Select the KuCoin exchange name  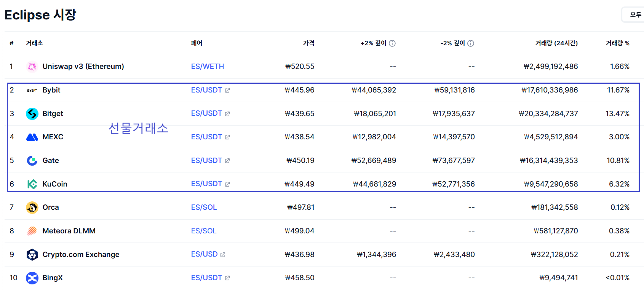point(55,184)
